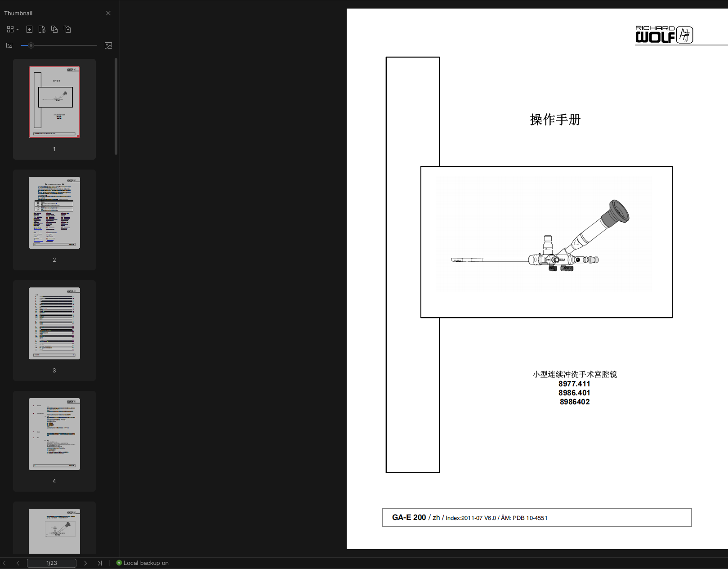Click the insert pages from file icon
The image size is (728, 569).
[42, 29]
